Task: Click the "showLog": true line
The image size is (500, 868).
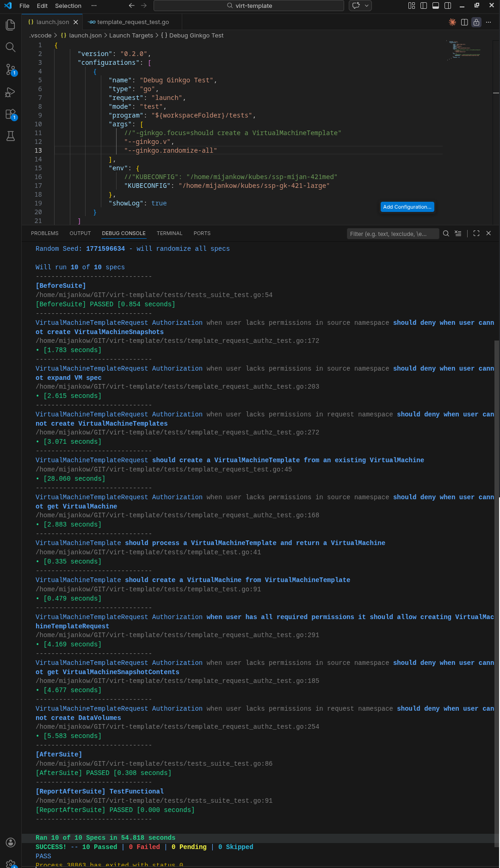Action: click(137, 203)
